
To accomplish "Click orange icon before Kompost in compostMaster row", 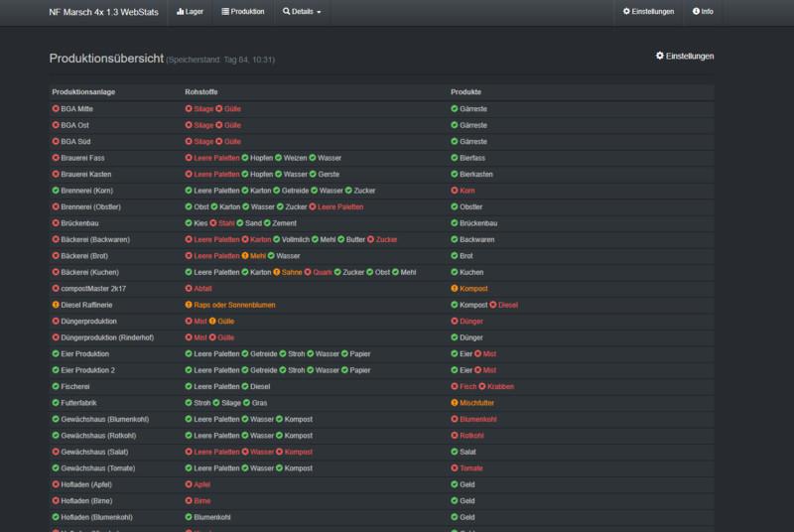I will [x=455, y=289].
